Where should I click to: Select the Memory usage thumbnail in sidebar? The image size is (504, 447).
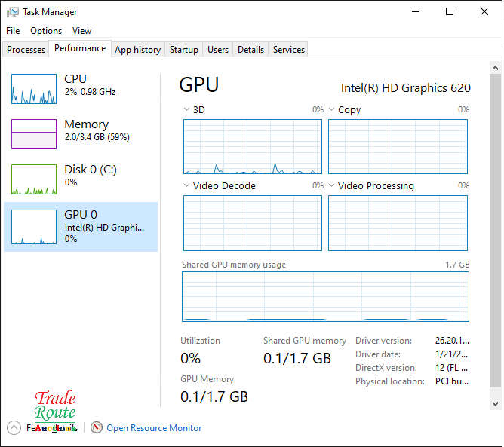pyautogui.click(x=34, y=134)
